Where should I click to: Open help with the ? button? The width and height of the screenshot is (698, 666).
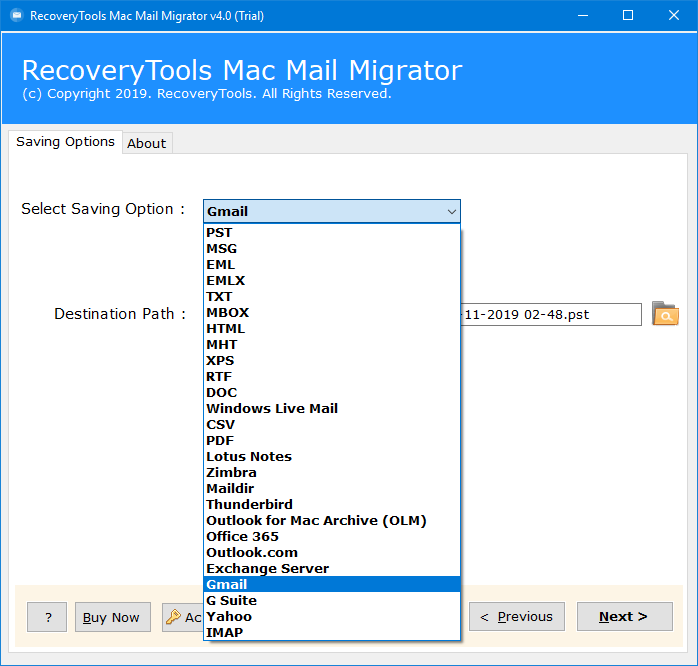47,617
